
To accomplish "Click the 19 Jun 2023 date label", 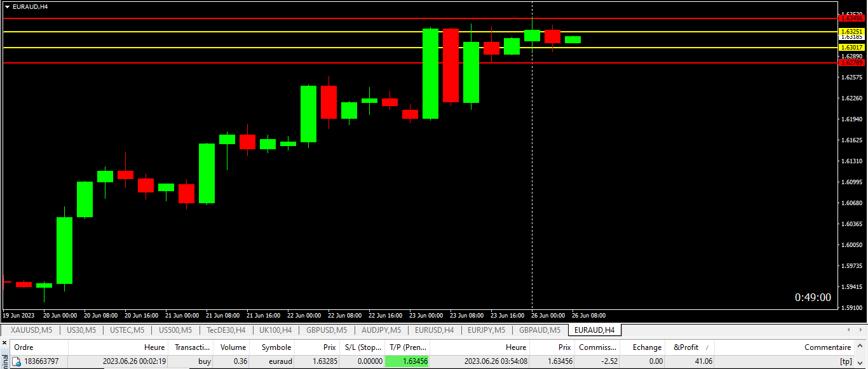I will [19, 315].
